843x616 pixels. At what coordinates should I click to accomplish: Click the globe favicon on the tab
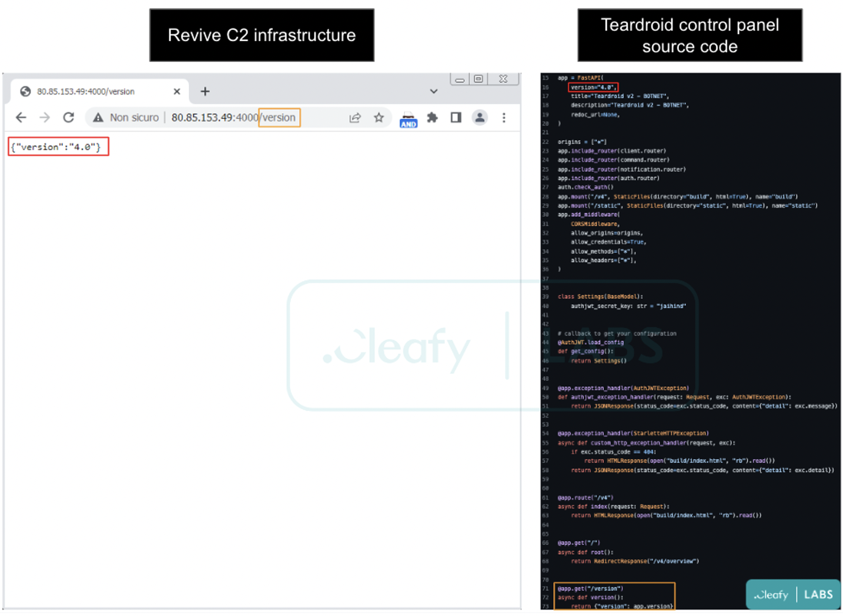tap(25, 92)
